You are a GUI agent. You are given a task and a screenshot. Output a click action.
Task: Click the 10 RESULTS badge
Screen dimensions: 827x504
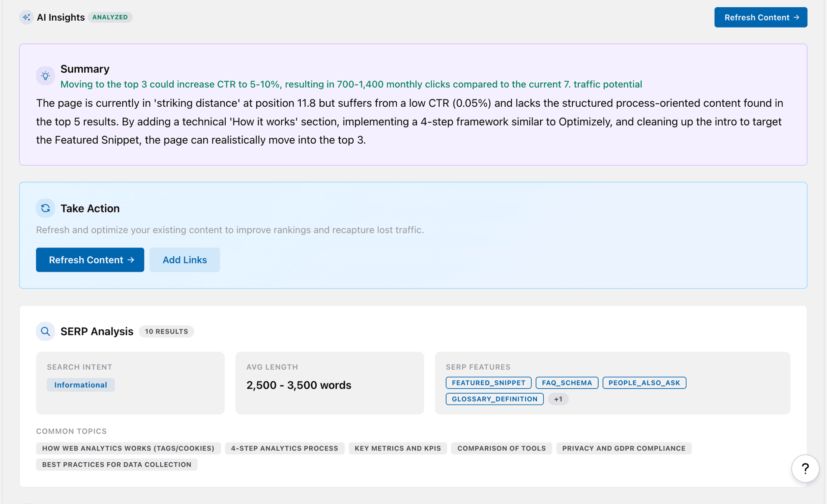coord(166,331)
